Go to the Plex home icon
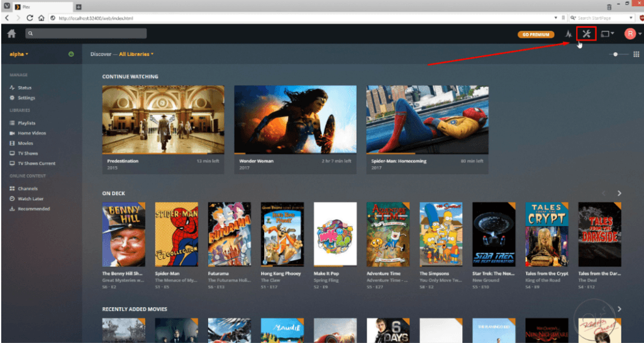 pos(11,34)
